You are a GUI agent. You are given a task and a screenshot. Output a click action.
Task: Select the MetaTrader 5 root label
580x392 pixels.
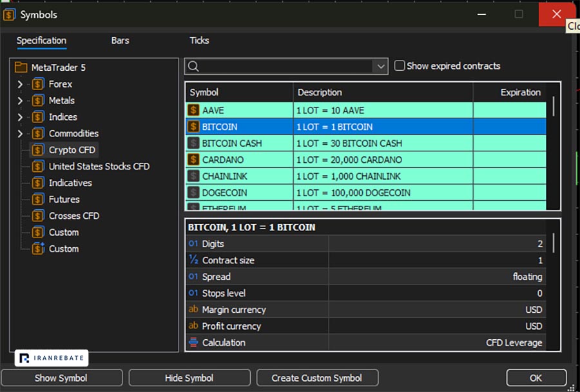point(59,67)
